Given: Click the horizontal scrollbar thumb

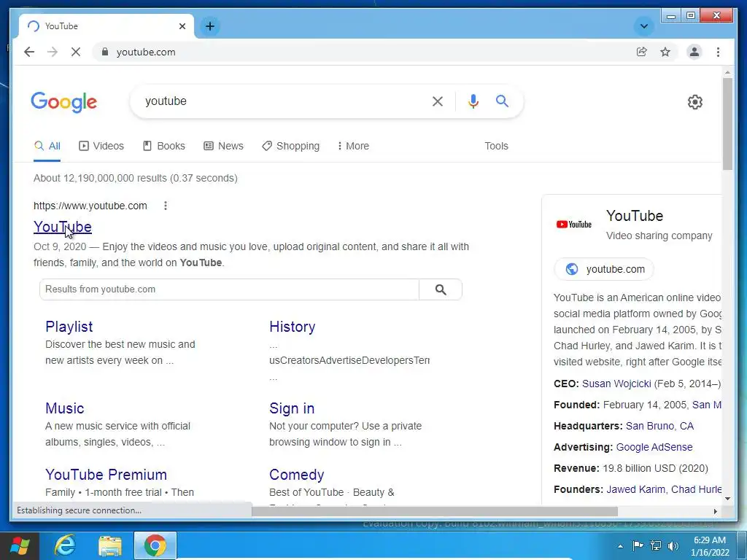Looking at the screenshot, I should (435, 511).
